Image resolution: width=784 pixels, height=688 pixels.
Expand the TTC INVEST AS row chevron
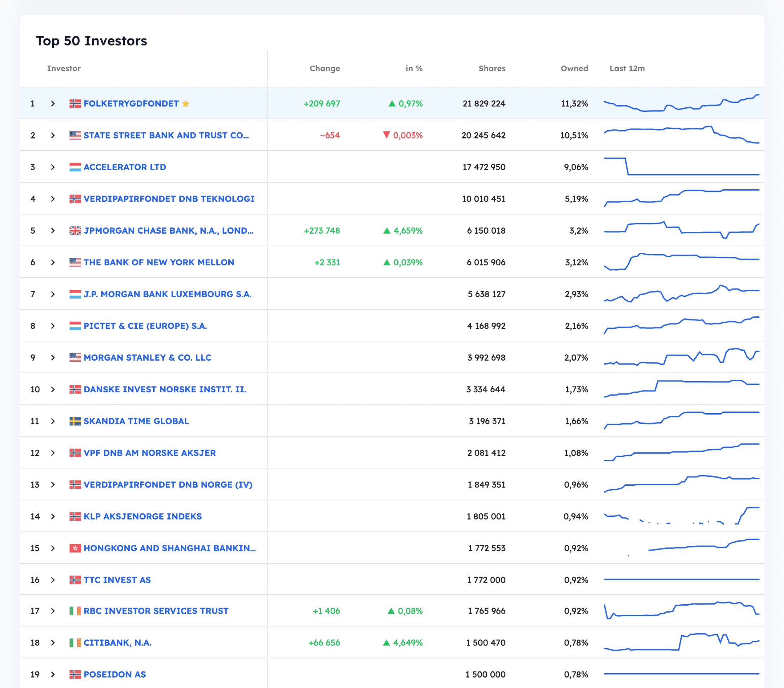(x=53, y=580)
